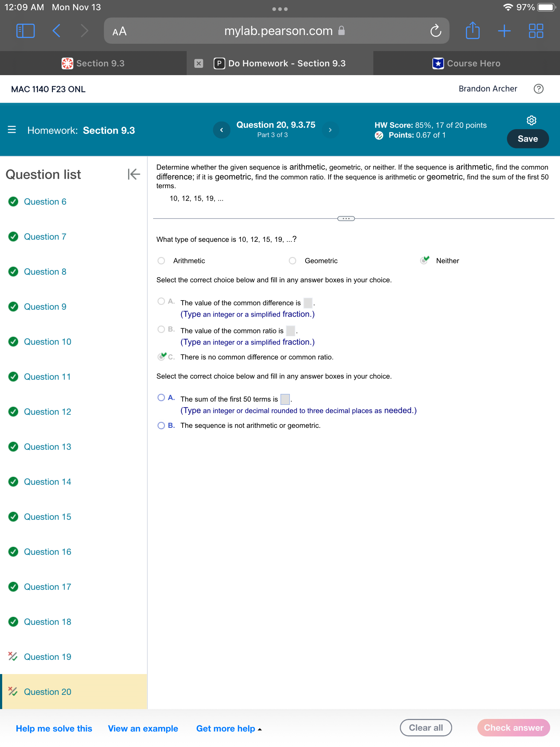Image resolution: width=560 pixels, height=747 pixels.
Task: Choose option A for common difference
Action: (x=161, y=301)
